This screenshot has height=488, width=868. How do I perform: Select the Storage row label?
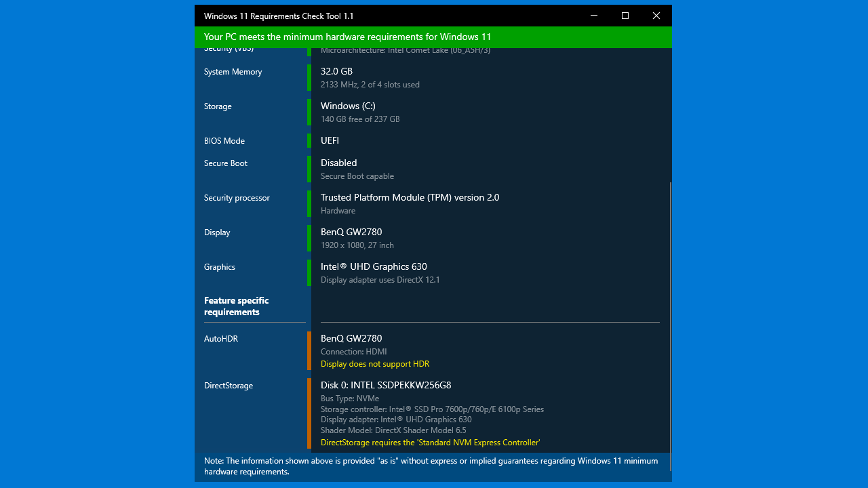click(x=218, y=106)
